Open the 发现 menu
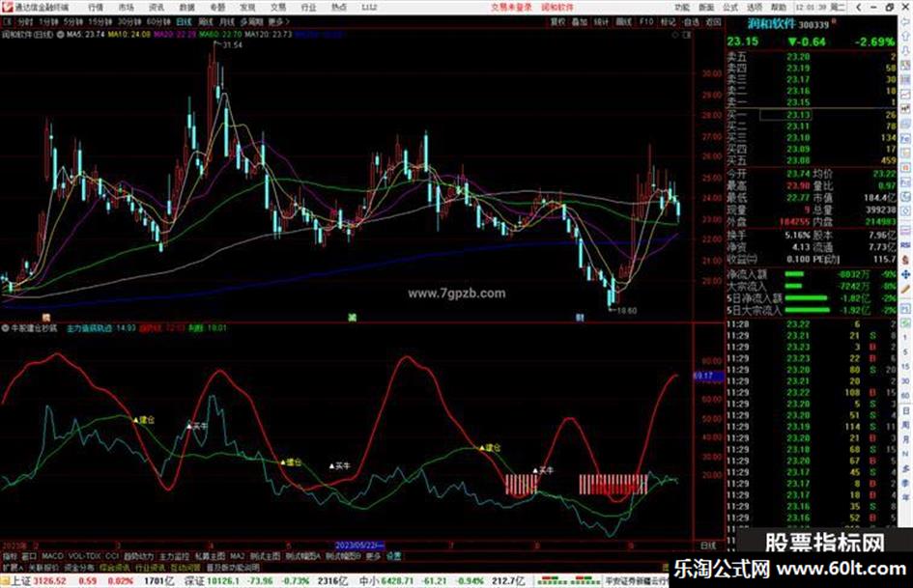This screenshot has width=913, height=588. [x=248, y=7]
